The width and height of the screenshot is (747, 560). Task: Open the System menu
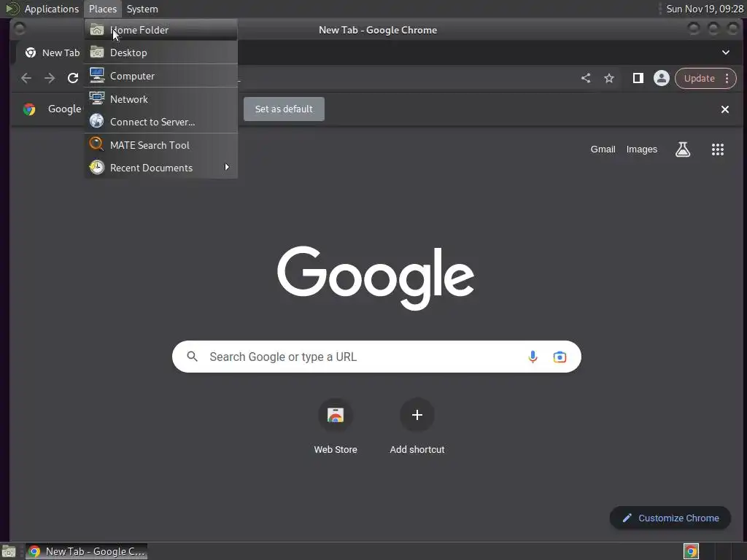142,9
